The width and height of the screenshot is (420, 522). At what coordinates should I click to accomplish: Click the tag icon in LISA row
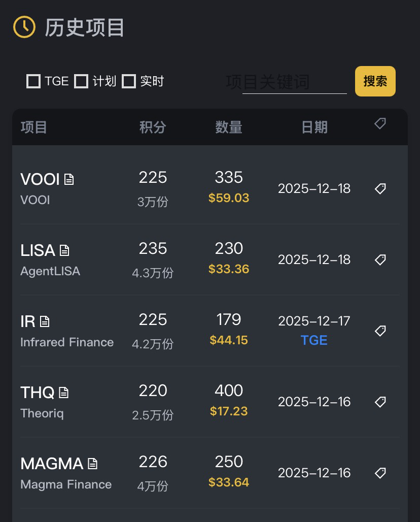coord(380,259)
